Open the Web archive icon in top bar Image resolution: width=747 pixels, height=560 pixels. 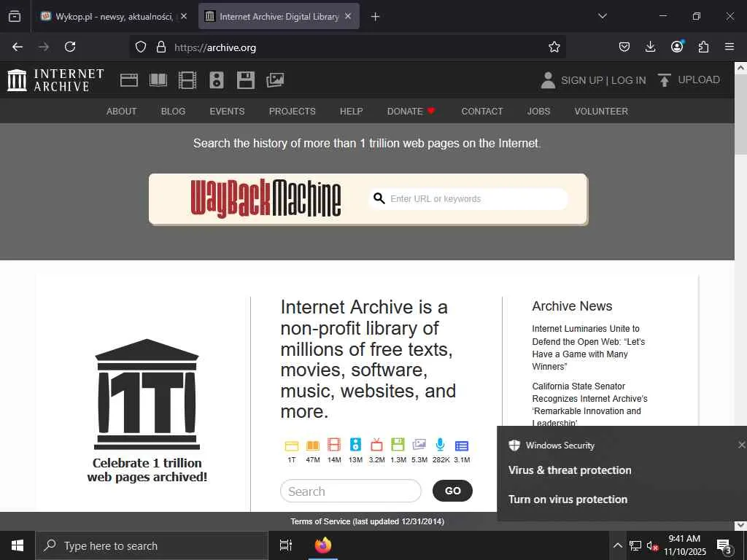128,80
